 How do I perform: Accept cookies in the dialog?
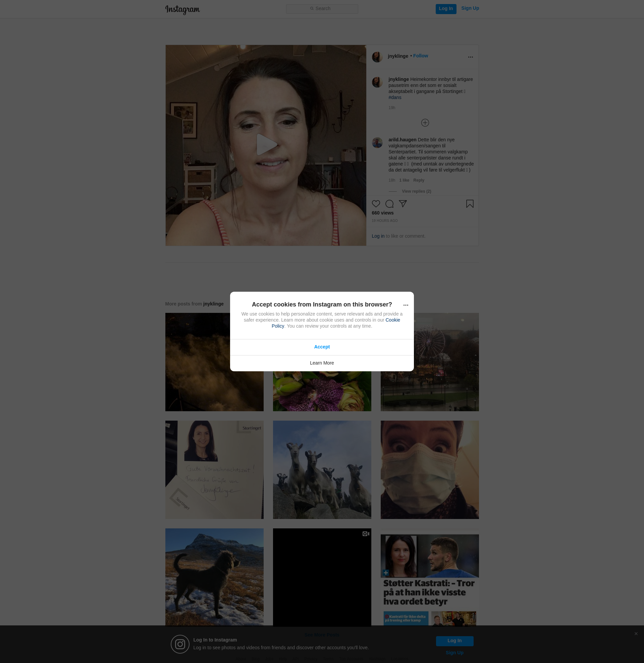coord(322,347)
